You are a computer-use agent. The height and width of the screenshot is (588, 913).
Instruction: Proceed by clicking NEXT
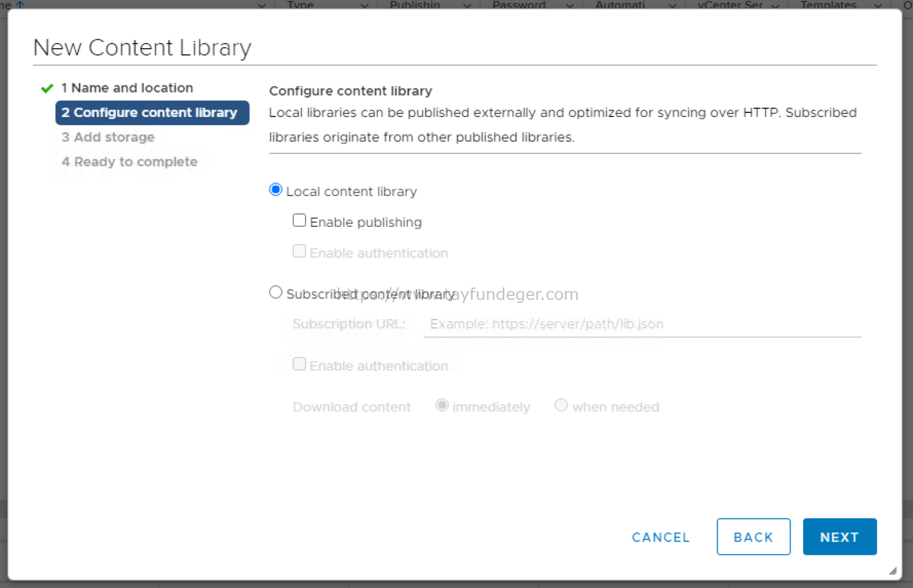pyautogui.click(x=839, y=537)
